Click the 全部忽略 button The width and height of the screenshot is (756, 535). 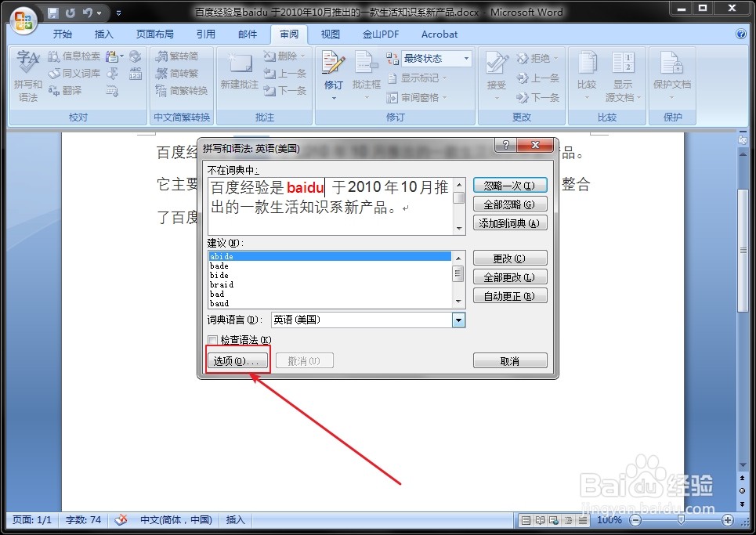(510, 204)
